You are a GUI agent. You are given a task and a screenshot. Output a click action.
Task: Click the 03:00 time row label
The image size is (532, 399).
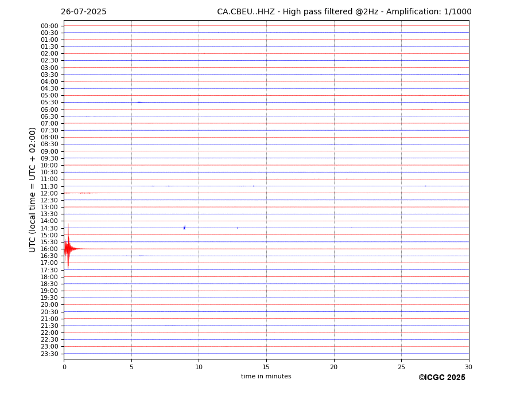tap(49, 68)
